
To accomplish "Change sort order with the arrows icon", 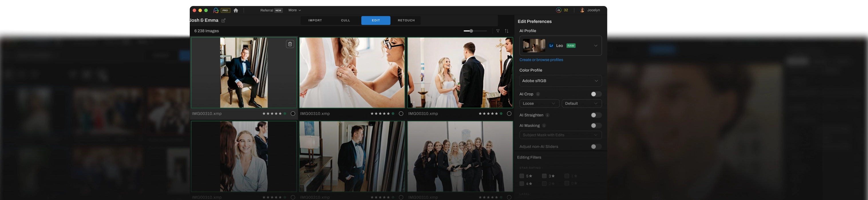I will coord(507,31).
